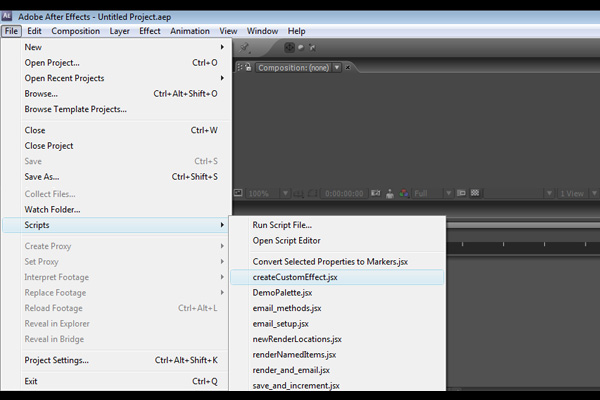Click the local axis mode icon
This screenshot has width=600, height=400.
[x=289, y=47]
